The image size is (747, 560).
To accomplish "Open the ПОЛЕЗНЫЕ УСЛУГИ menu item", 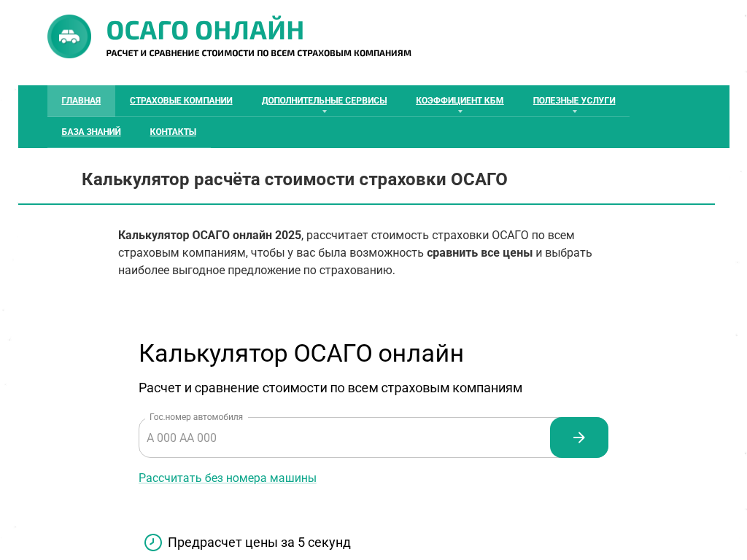I will [x=574, y=101].
